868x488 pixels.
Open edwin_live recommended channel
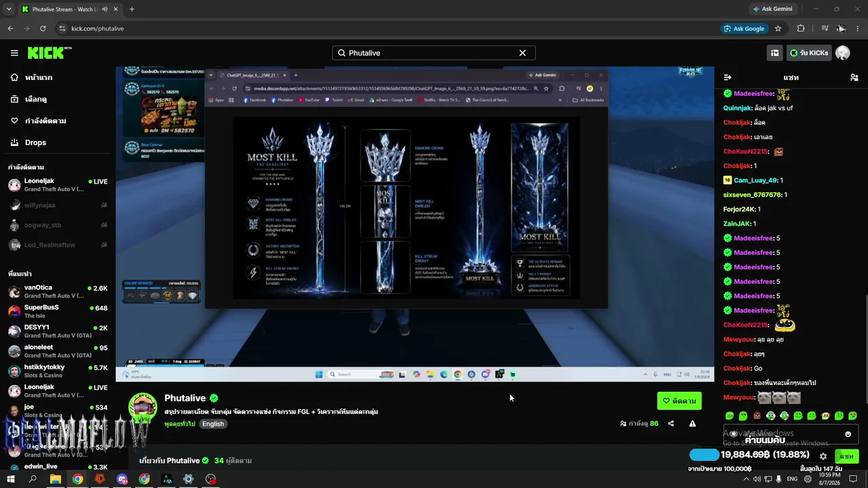click(58, 467)
